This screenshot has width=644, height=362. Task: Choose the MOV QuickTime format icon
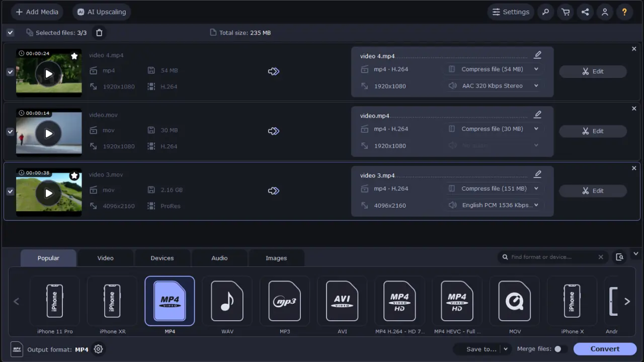pos(514,301)
